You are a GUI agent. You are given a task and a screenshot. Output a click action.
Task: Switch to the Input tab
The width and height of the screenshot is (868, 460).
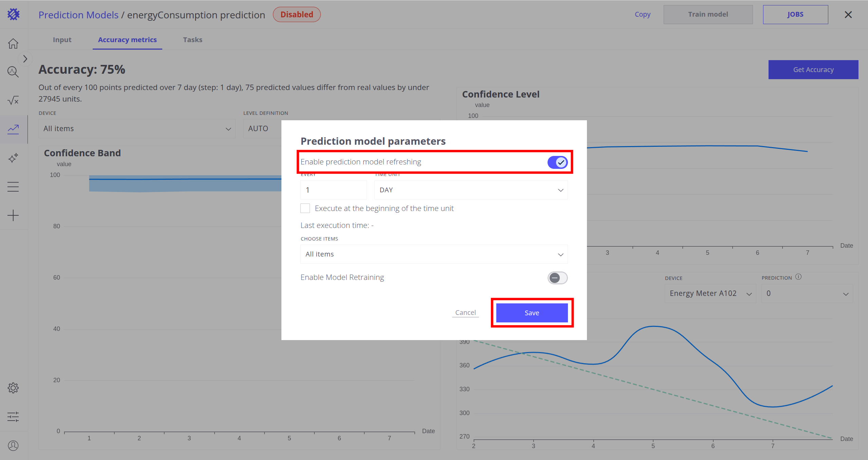[x=62, y=40]
